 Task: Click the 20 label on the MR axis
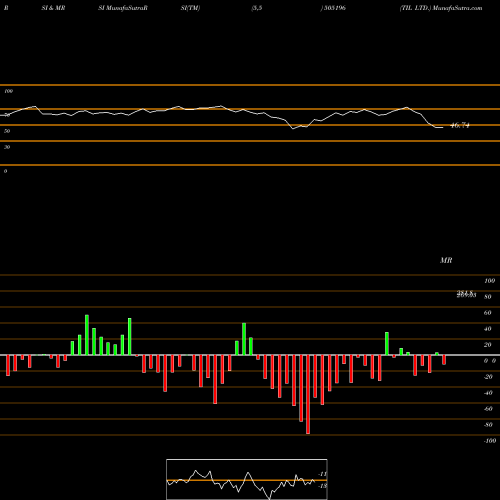point(488,345)
